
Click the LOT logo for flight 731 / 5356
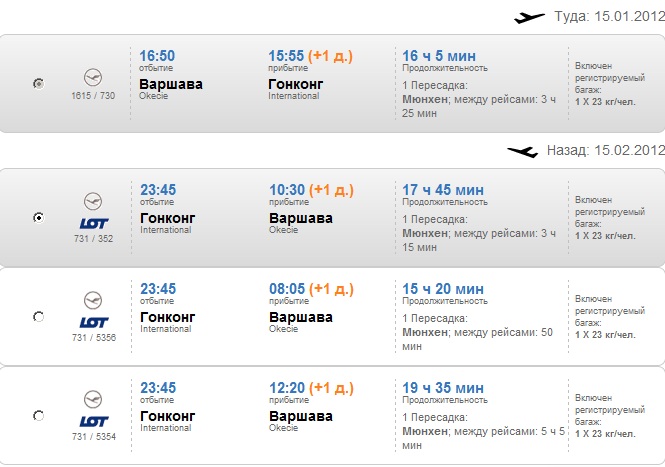93,321
